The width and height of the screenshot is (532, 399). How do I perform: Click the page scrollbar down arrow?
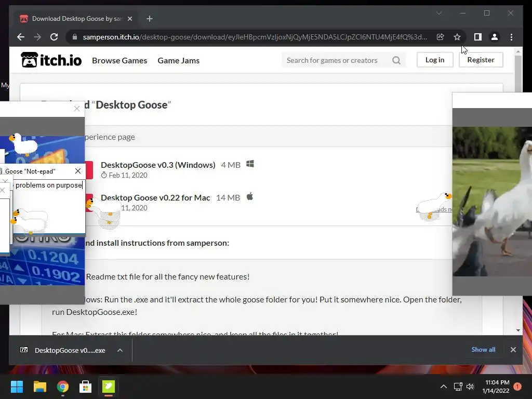[x=518, y=330]
